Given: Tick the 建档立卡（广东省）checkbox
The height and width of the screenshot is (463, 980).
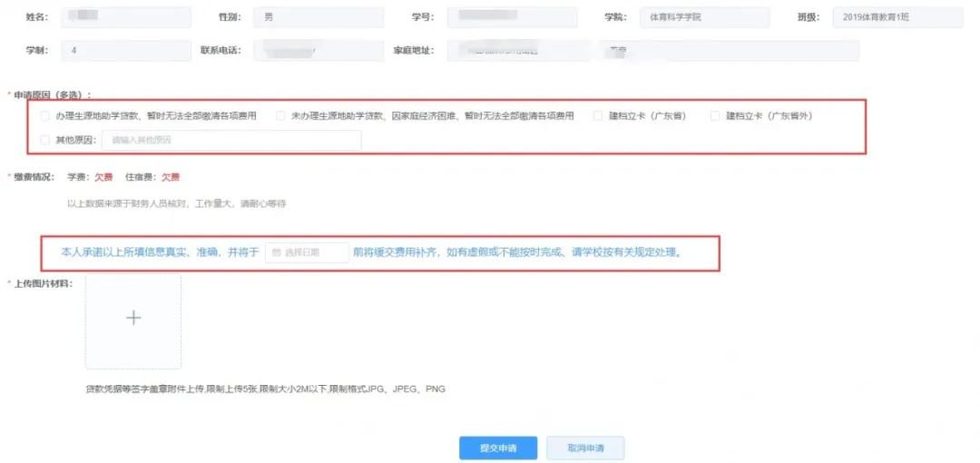Looking at the screenshot, I should pyautogui.click(x=598, y=116).
